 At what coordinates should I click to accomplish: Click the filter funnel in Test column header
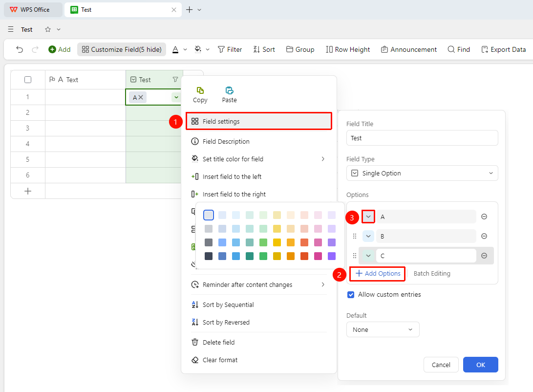175,80
